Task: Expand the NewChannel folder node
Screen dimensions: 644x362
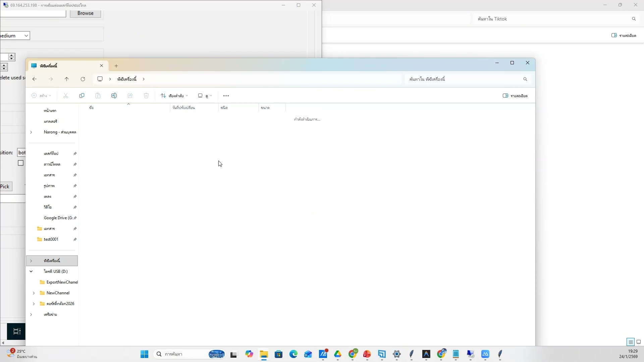Action: 34,293
